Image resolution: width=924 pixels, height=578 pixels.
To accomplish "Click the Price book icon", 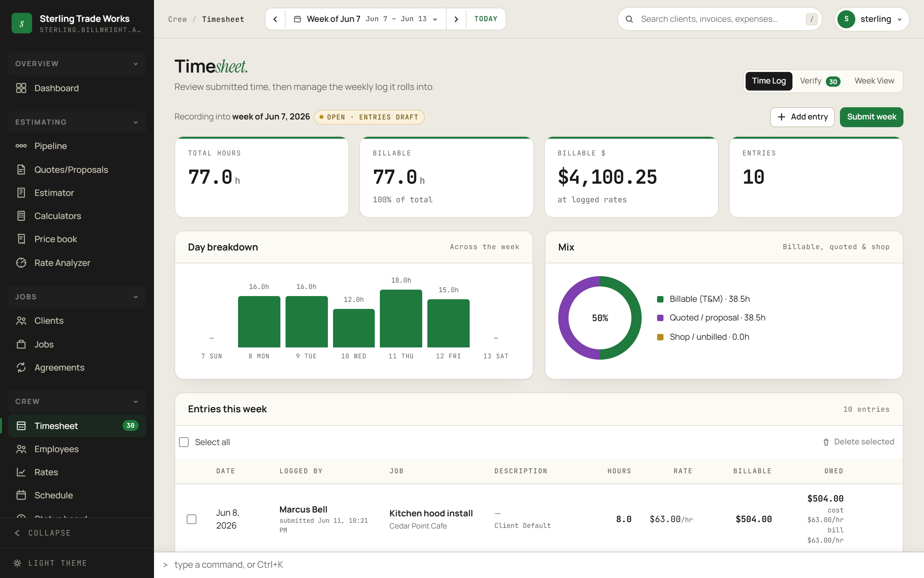I will [x=21, y=239].
